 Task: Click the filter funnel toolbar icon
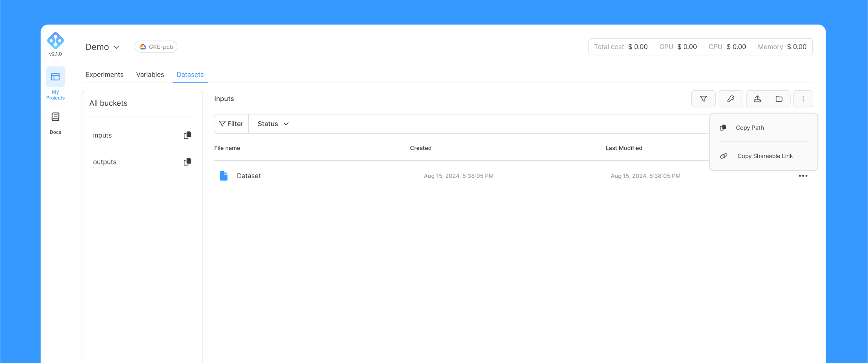703,99
